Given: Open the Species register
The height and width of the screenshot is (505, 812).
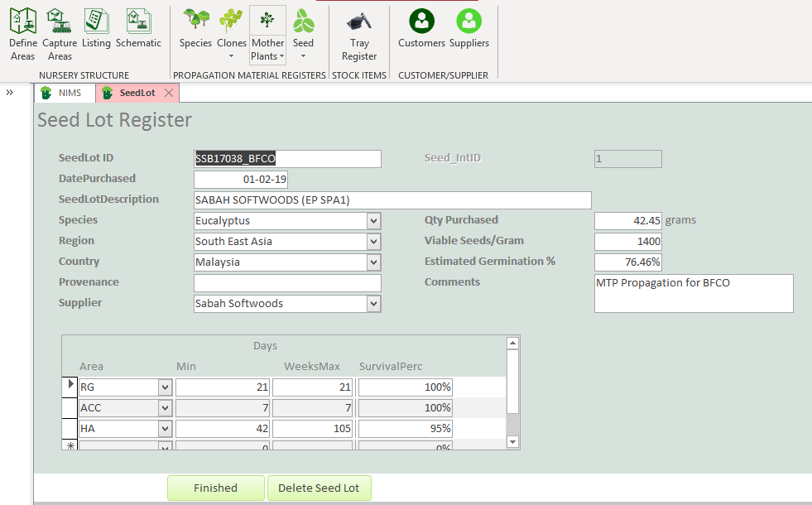Looking at the screenshot, I should [x=196, y=28].
